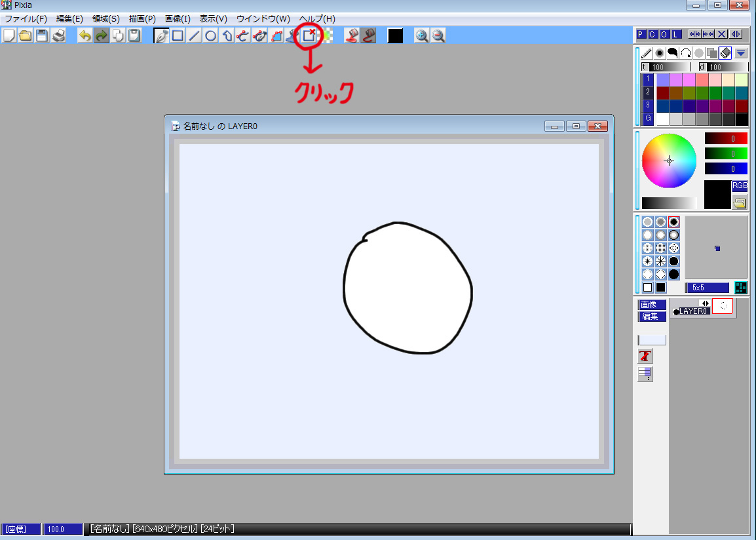The width and height of the screenshot is (756, 540).
Task: Adjust the d 100 density slider
Action: 723,67
